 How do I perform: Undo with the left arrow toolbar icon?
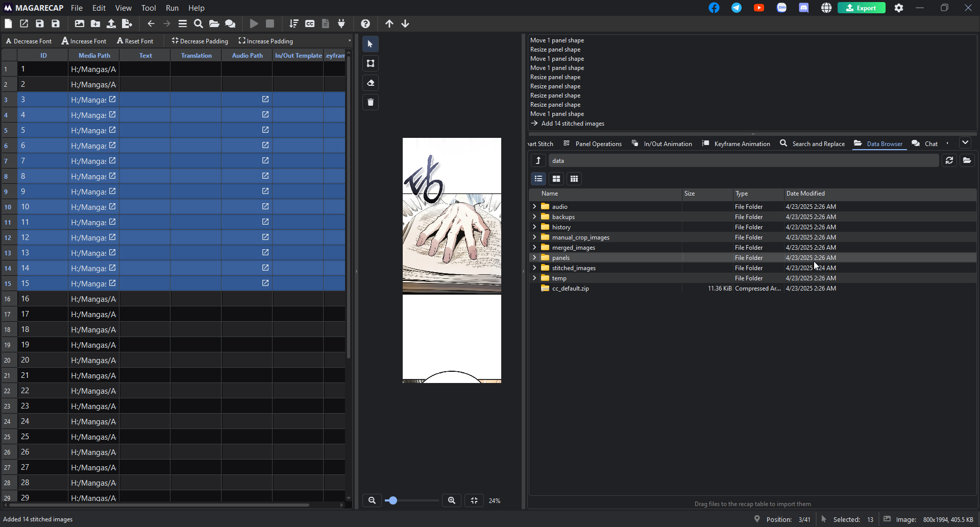coord(151,23)
